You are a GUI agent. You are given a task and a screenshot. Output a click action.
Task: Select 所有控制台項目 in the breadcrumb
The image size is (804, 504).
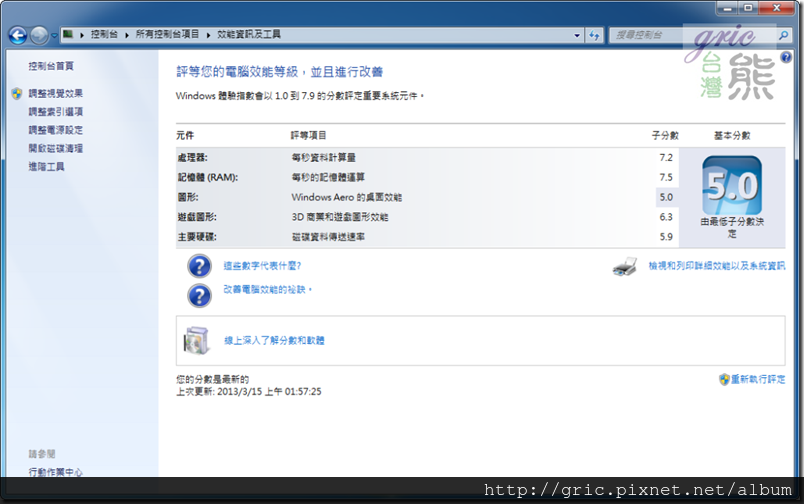(167, 34)
